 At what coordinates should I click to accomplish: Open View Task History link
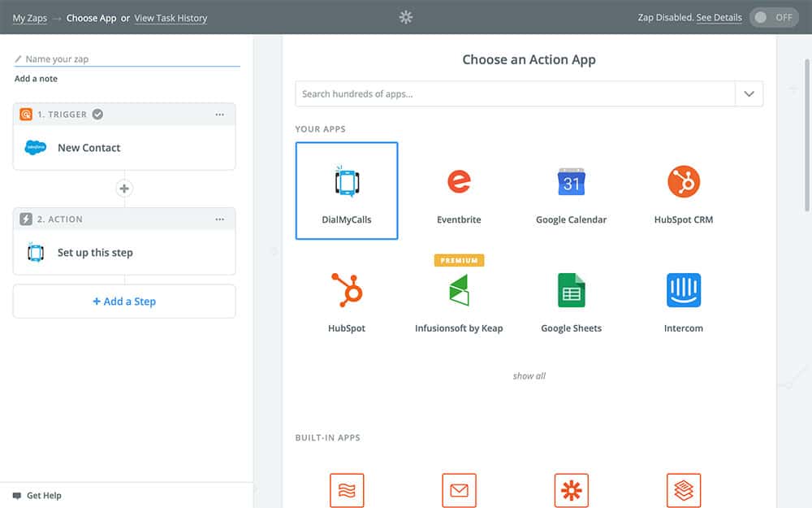pos(171,18)
